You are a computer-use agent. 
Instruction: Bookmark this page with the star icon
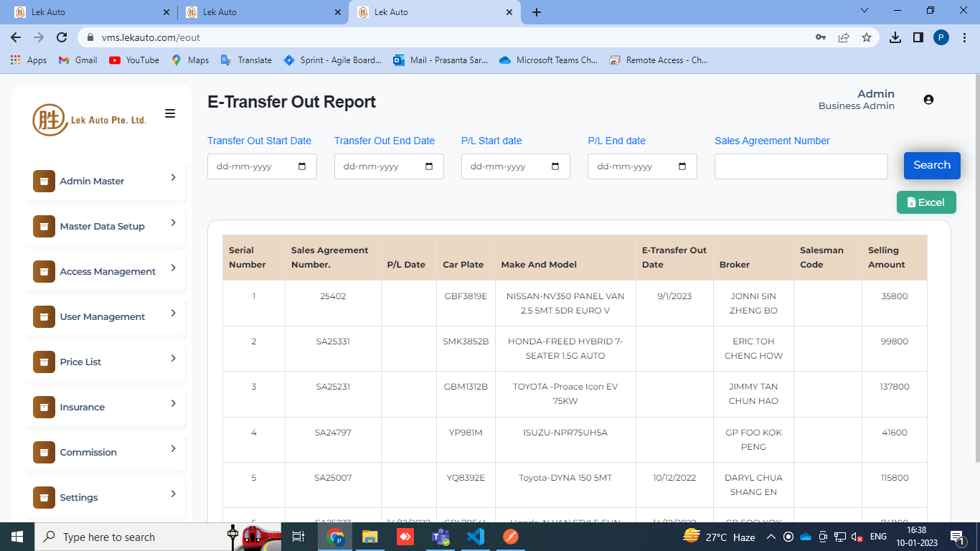click(867, 37)
